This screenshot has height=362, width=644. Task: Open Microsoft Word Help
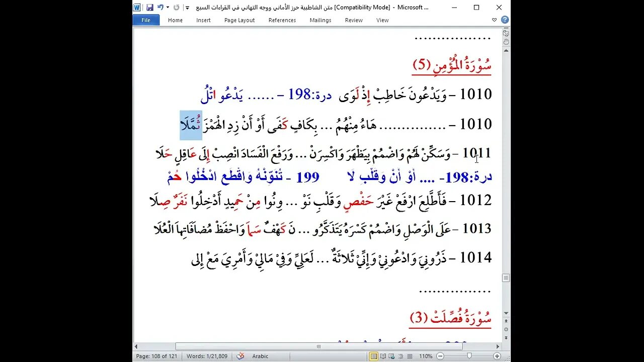(x=505, y=20)
